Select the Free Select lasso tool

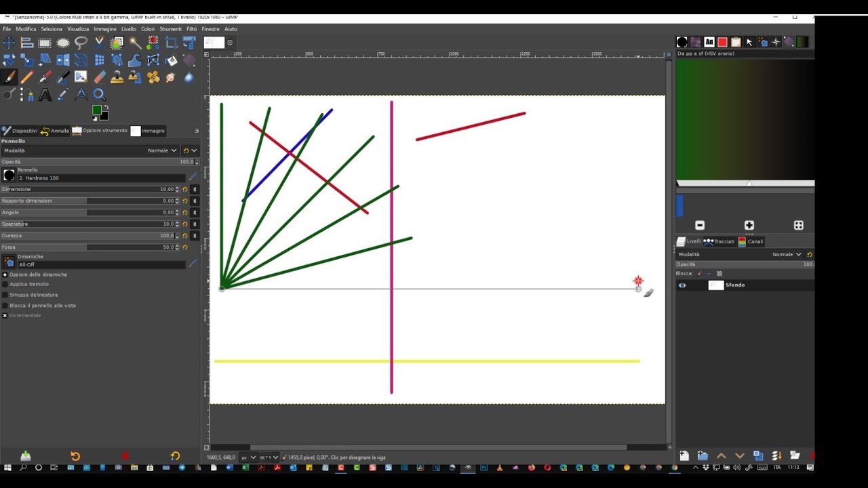[x=81, y=43]
